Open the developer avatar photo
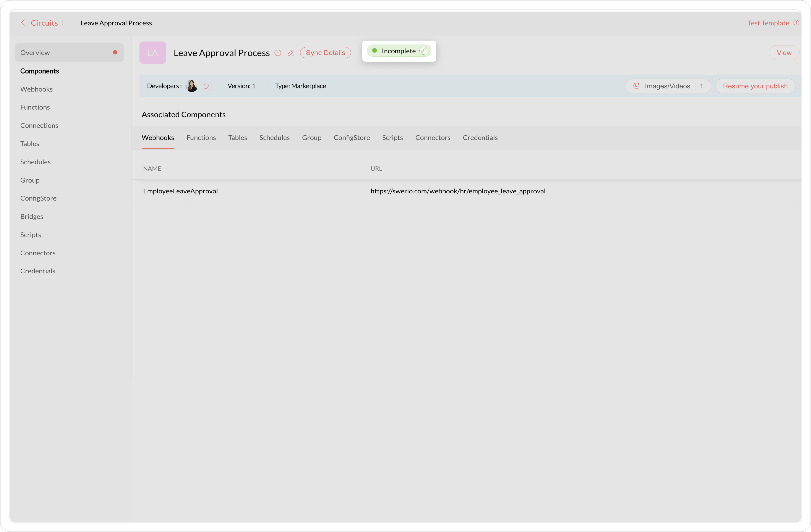The height and width of the screenshot is (532, 811). pos(192,86)
